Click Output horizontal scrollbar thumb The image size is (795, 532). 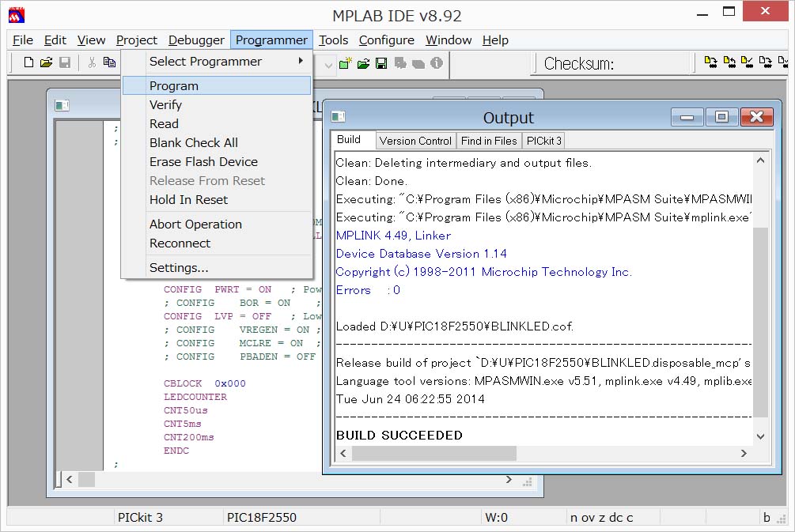(434, 454)
